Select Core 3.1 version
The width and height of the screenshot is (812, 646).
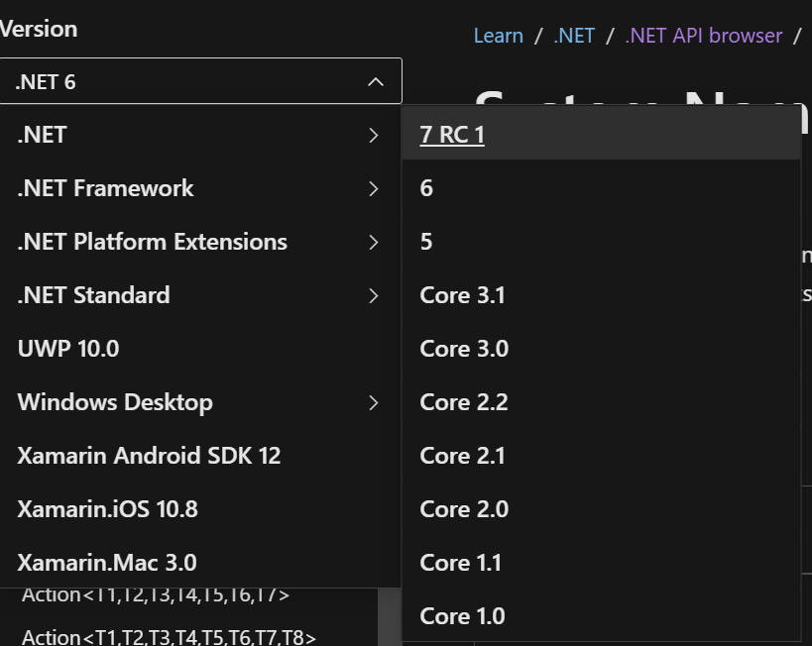tap(462, 295)
